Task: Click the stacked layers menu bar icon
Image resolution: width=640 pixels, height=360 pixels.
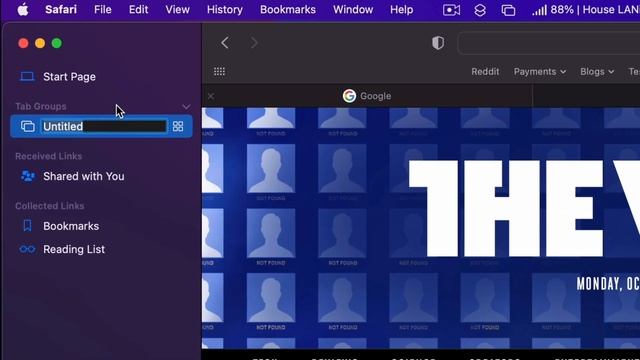Action: (480, 10)
